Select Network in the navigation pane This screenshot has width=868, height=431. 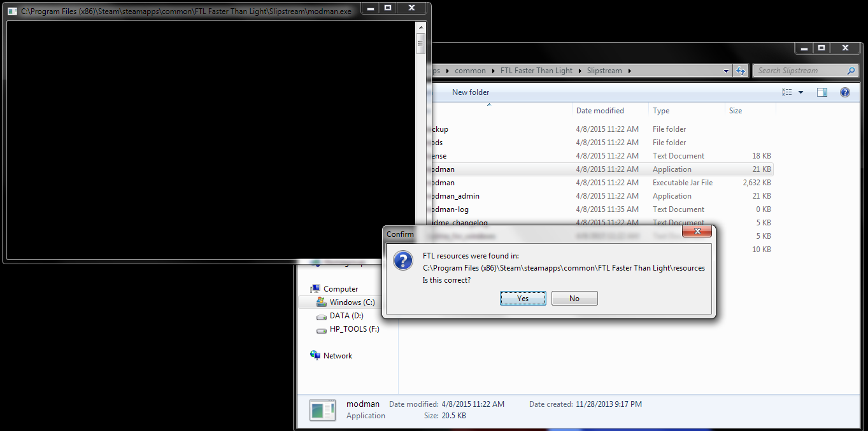(338, 356)
